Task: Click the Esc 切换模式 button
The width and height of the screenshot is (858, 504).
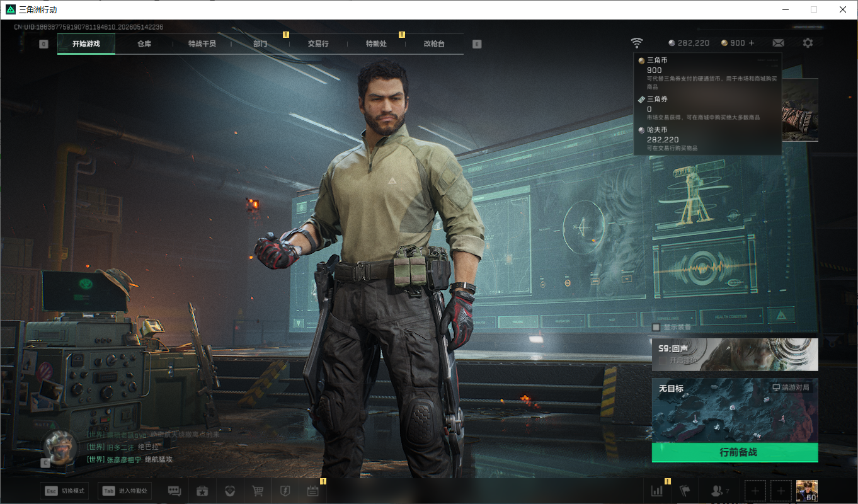Action: pyautogui.click(x=66, y=491)
